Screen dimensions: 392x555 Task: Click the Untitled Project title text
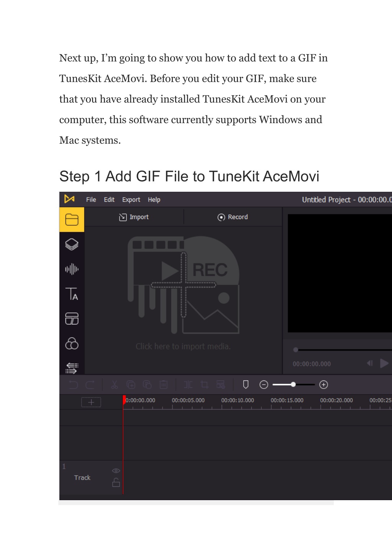tap(326, 199)
